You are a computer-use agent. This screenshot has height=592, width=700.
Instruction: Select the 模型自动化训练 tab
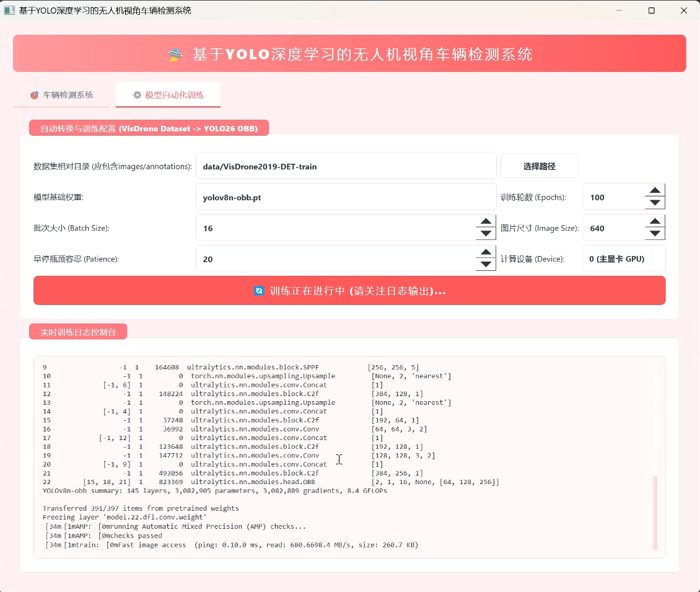coord(168,95)
